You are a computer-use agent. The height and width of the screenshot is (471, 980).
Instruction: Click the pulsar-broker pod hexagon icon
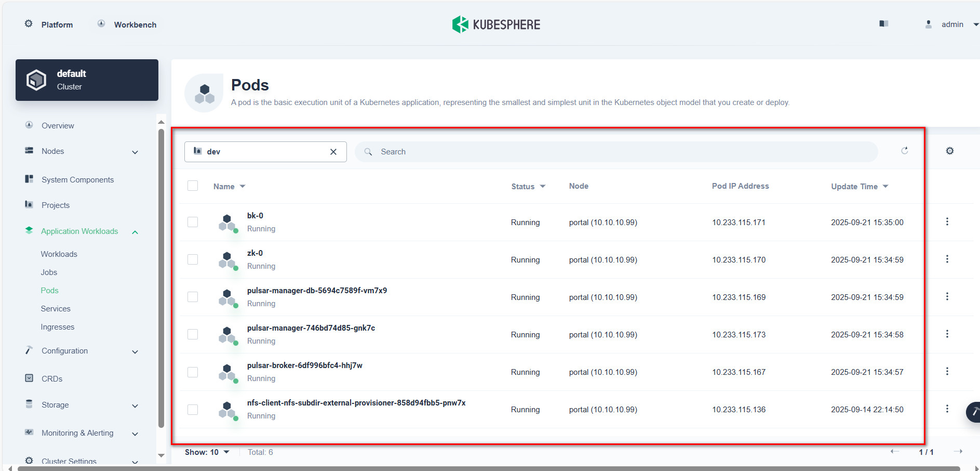227,372
